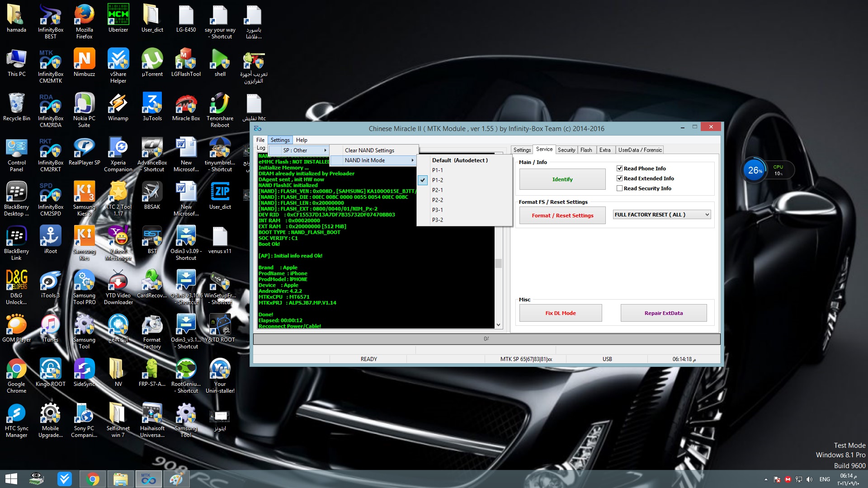
Task: Open the FULL FACTORY RESET dropdown
Action: pos(662,215)
